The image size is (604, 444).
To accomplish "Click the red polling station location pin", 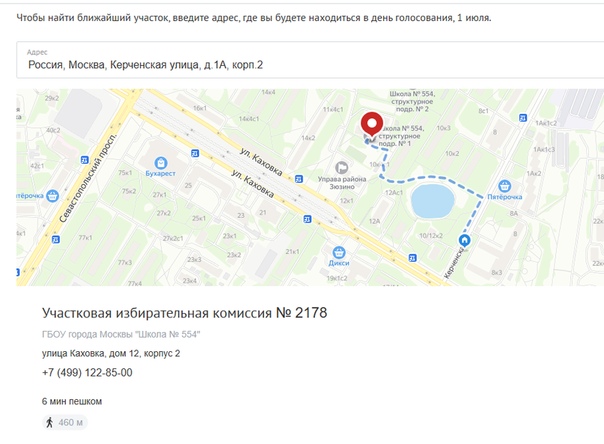I will coord(372,124).
